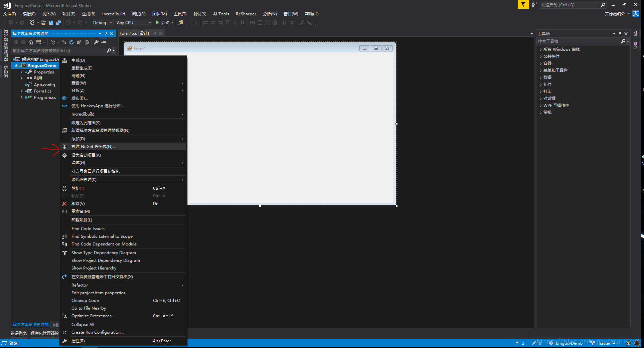
Task: Click the Open File toolbar icon
Action: click(x=43, y=23)
